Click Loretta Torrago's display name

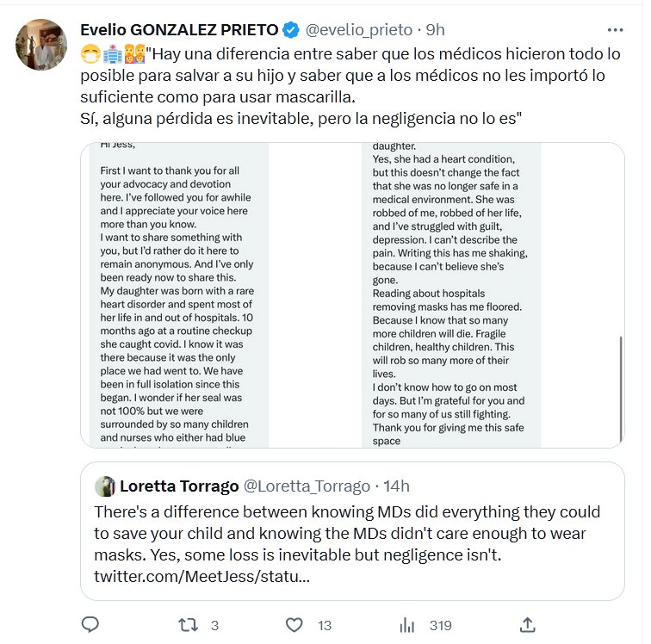coord(179,486)
